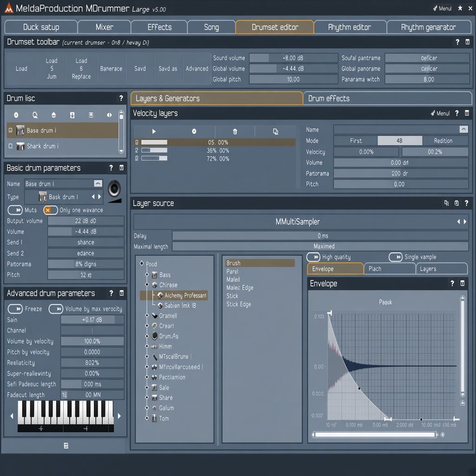Image resolution: width=476 pixels, height=476 pixels.
Task: Expand the Pood root tree node
Action: 142,263
